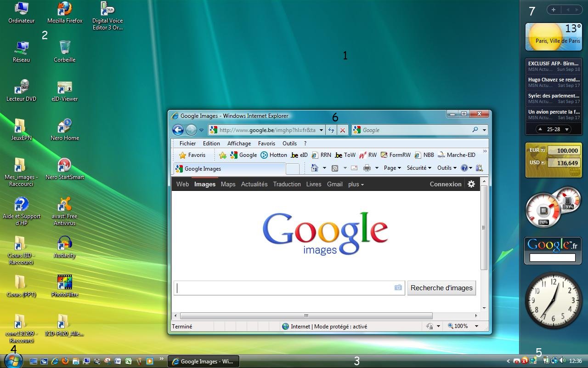Click the search magnifier in IE search box
Image resolution: width=588 pixels, height=368 pixels.
(475, 130)
